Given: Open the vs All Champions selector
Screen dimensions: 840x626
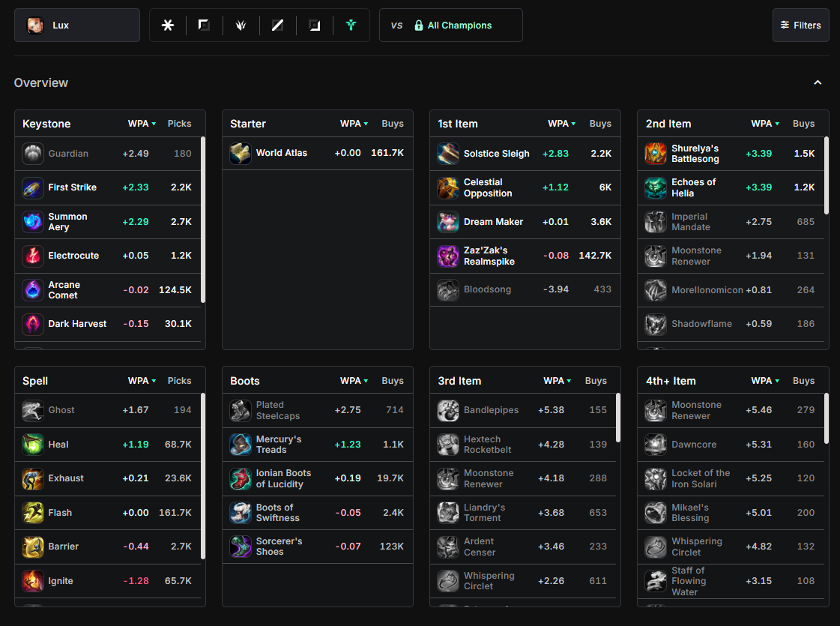Looking at the screenshot, I should [x=451, y=25].
